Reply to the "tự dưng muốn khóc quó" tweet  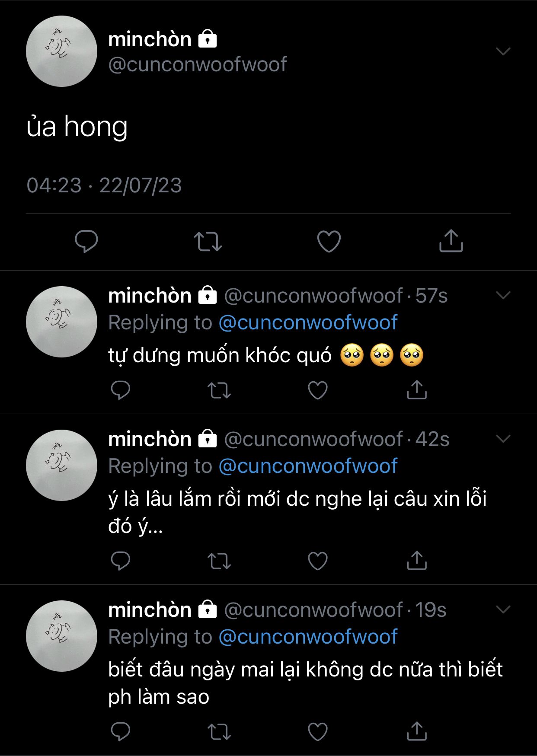[x=121, y=390]
